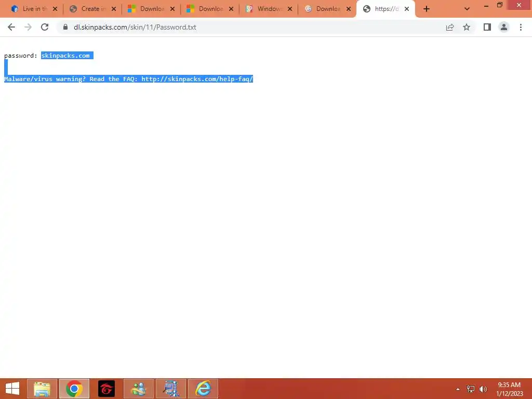The width and height of the screenshot is (532, 399).
Task: Open the volume speaker tray icon
Action: point(483,389)
